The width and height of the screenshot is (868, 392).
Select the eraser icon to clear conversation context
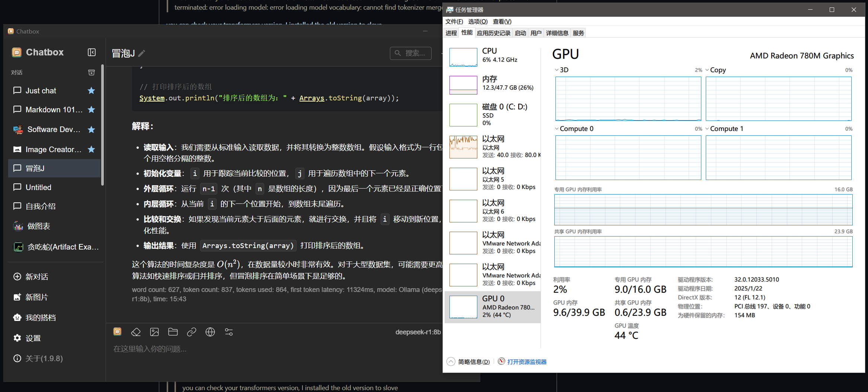tap(136, 332)
